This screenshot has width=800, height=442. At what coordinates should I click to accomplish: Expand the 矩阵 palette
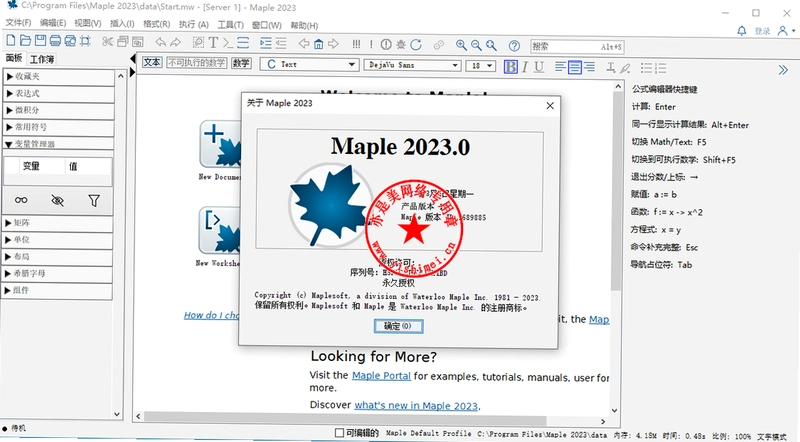tap(58, 223)
